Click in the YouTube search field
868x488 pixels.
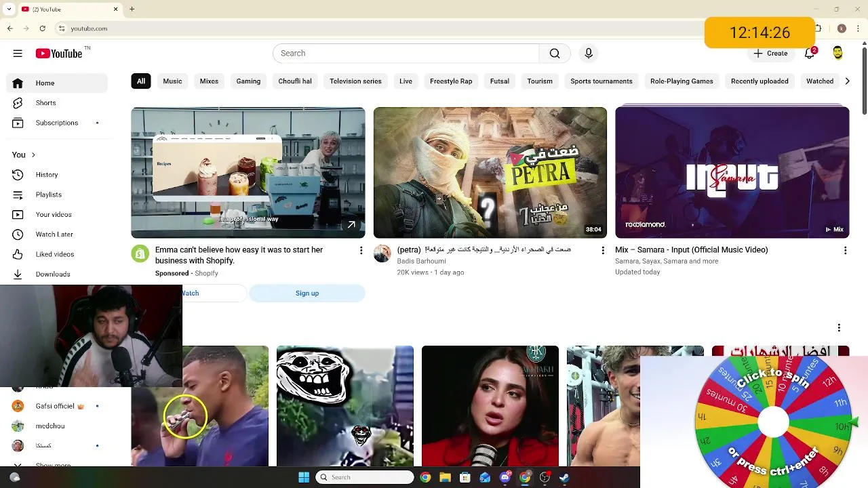point(406,54)
